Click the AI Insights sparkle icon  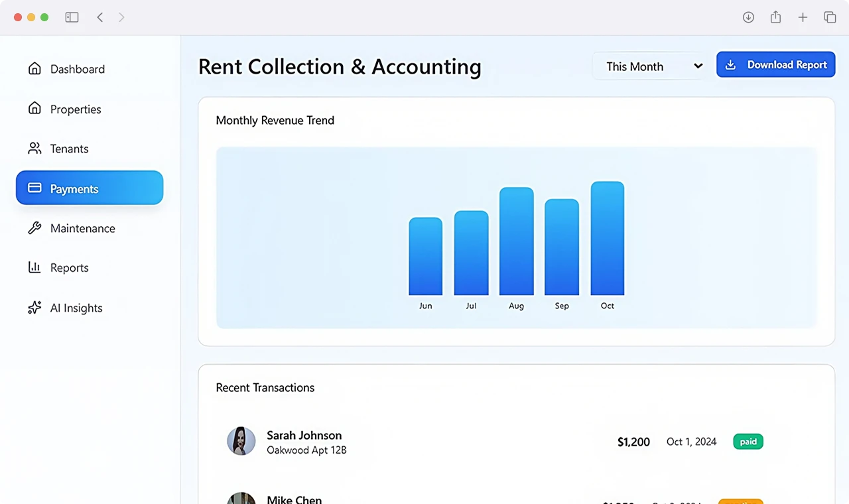[34, 308]
